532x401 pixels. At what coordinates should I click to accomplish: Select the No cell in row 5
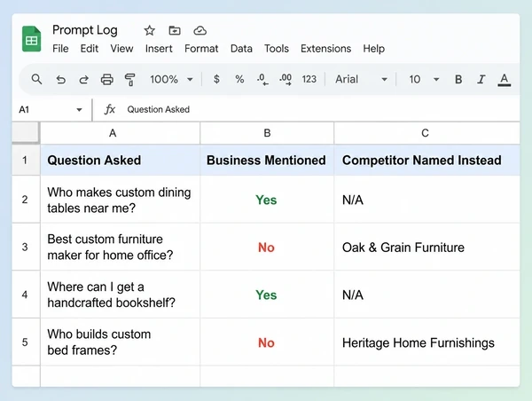(x=267, y=342)
